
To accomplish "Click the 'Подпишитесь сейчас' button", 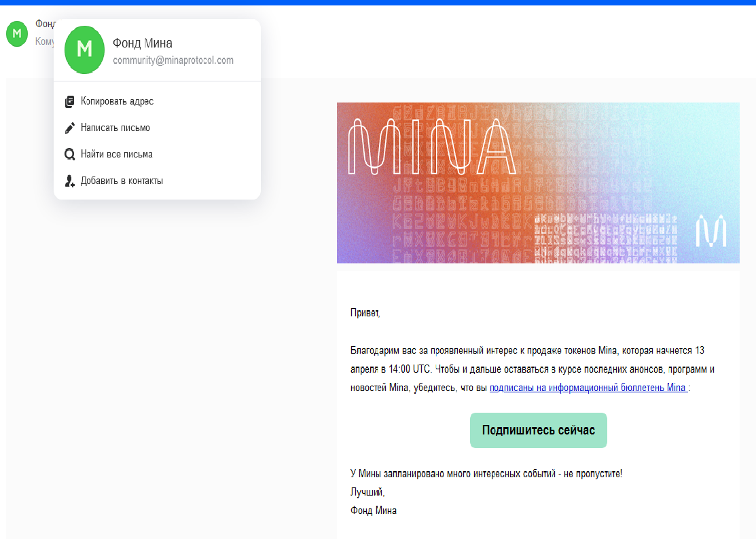I will tap(538, 430).
